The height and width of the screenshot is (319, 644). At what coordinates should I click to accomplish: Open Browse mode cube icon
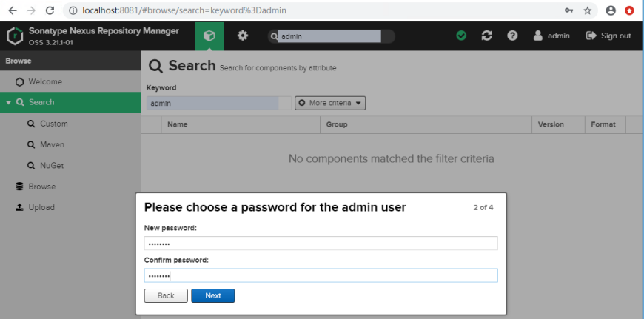pyautogui.click(x=209, y=36)
